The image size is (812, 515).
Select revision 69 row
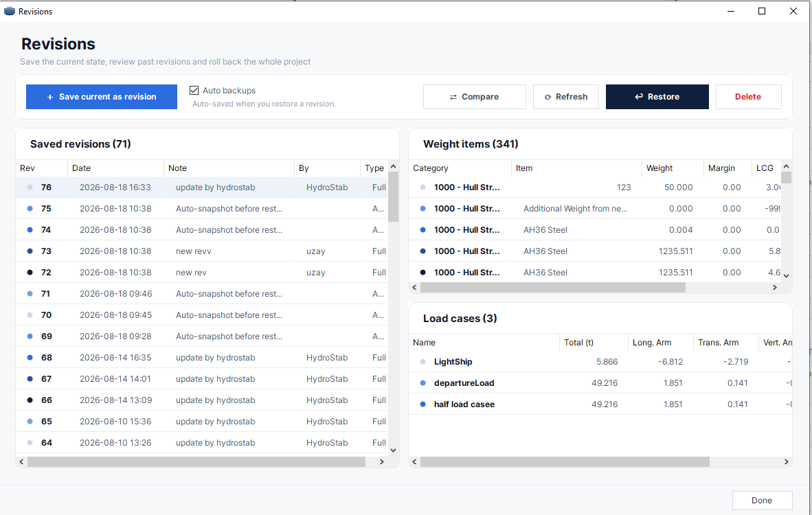click(202, 336)
